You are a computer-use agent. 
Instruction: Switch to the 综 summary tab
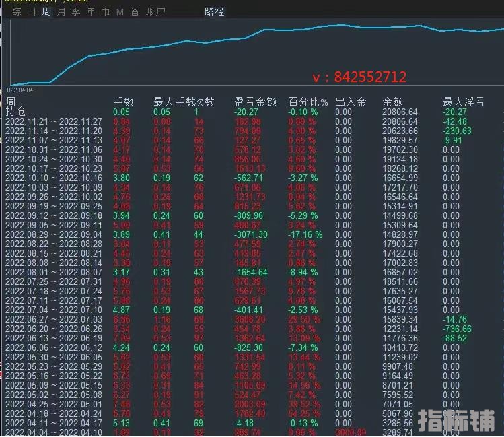coord(17,12)
